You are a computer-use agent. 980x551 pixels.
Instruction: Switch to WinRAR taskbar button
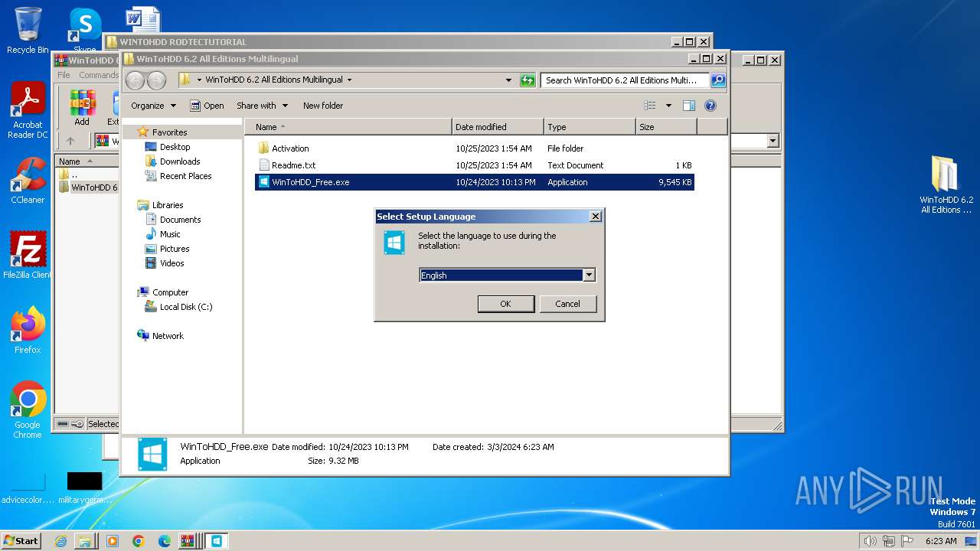click(x=190, y=541)
